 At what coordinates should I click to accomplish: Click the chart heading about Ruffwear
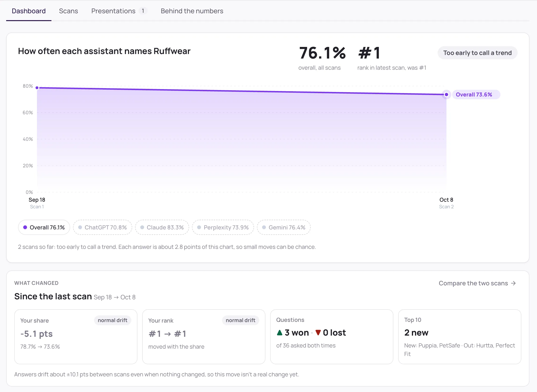[104, 51]
